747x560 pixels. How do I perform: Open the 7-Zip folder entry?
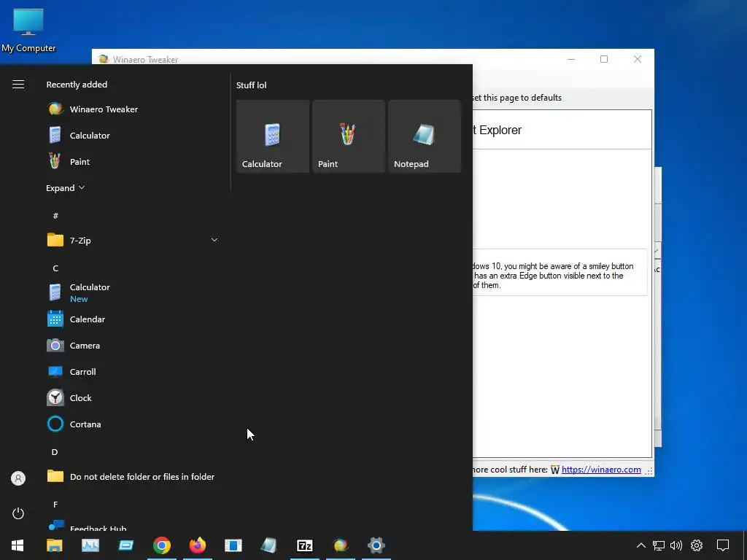133,240
